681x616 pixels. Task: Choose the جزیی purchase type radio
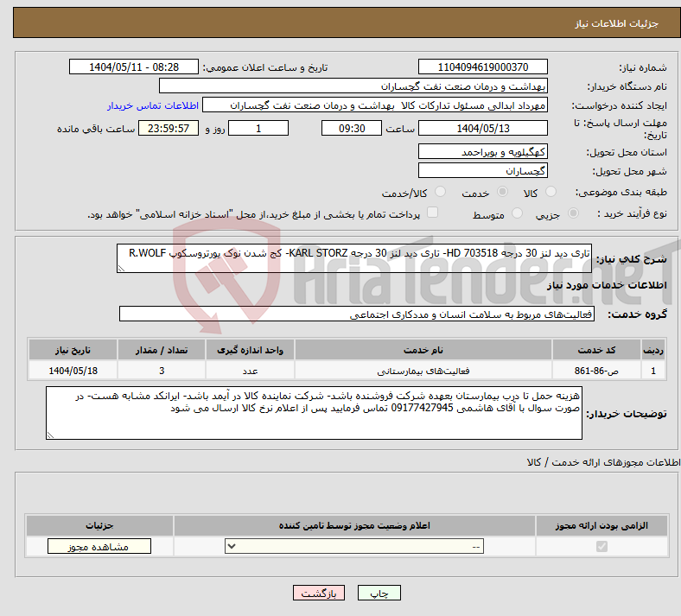click(573, 213)
